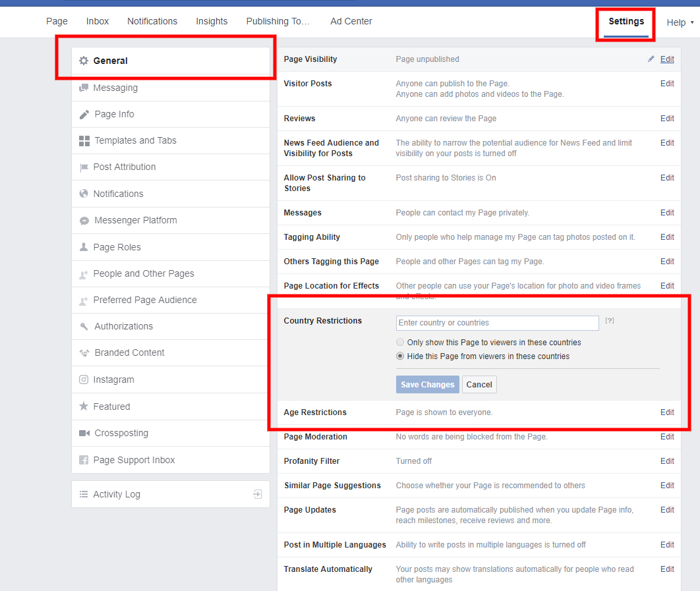This screenshot has width=700, height=591.
Task: Open Branded Content settings
Action: tap(171, 352)
